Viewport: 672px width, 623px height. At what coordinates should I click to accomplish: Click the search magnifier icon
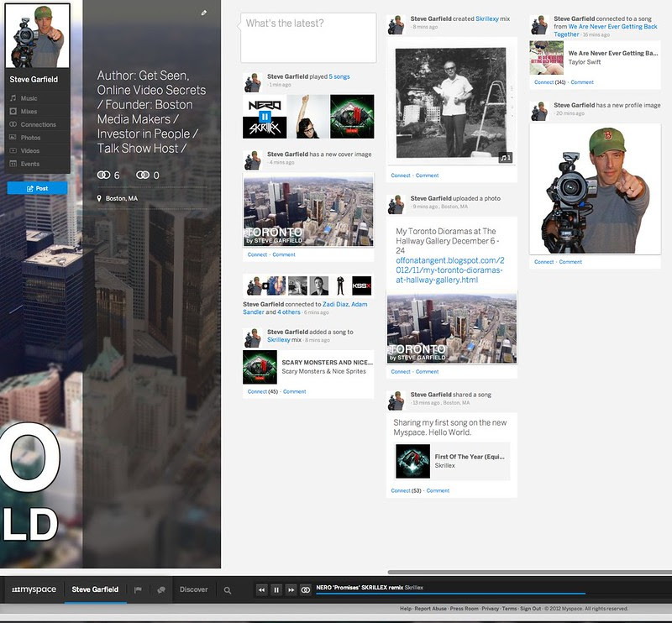pyautogui.click(x=228, y=590)
